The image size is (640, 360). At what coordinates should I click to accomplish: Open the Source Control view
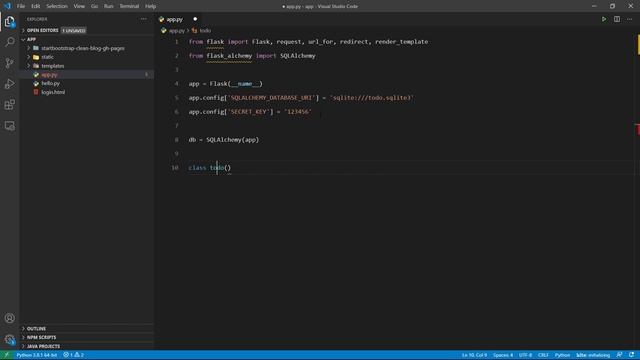click(9, 63)
